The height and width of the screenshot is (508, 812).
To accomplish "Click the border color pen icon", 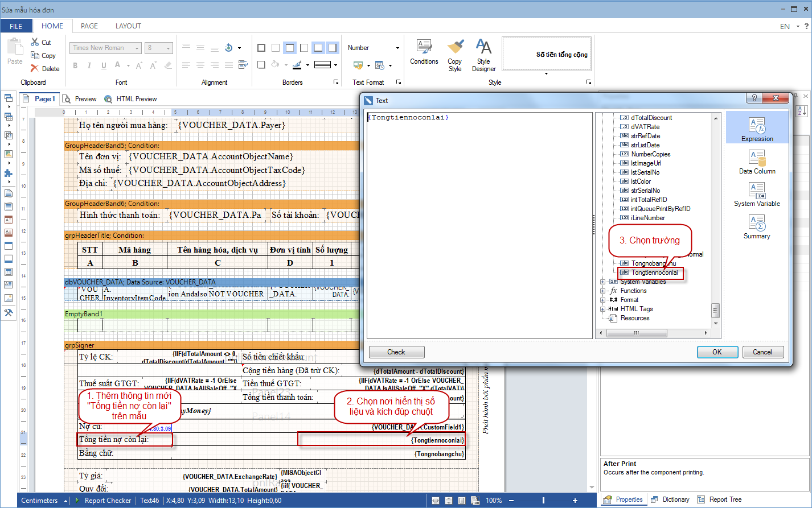I will pos(297,65).
